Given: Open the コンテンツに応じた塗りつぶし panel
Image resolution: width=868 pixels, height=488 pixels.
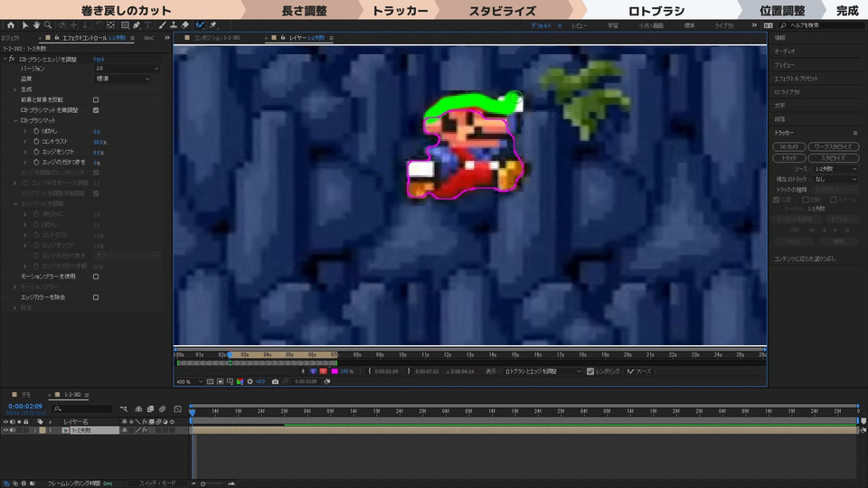Looking at the screenshot, I should pyautogui.click(x=805, y=258).
